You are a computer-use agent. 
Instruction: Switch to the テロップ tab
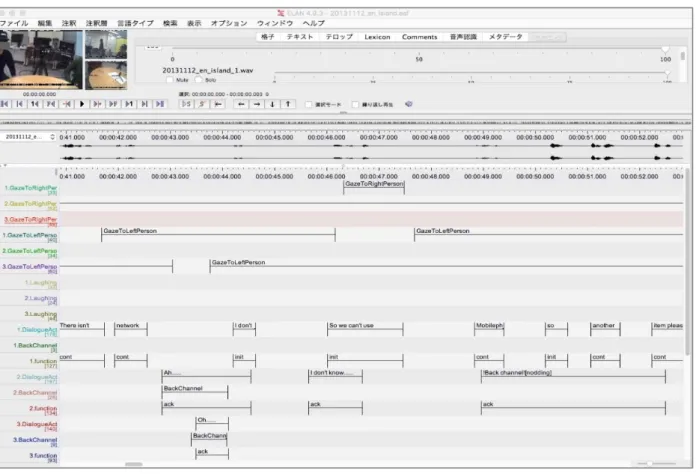point(339,37)
